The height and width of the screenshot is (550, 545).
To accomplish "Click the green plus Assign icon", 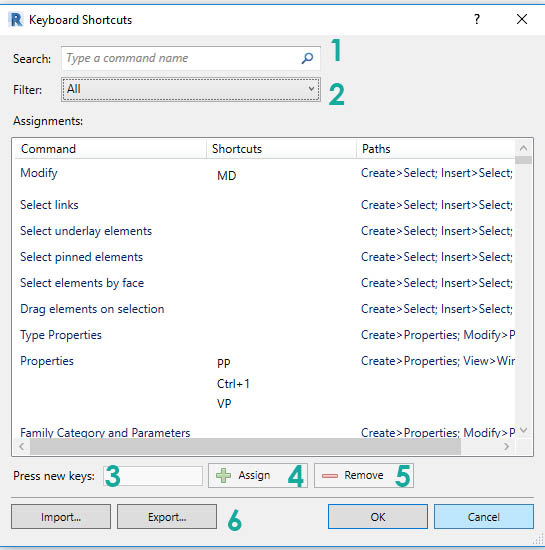I will (223, 476).
